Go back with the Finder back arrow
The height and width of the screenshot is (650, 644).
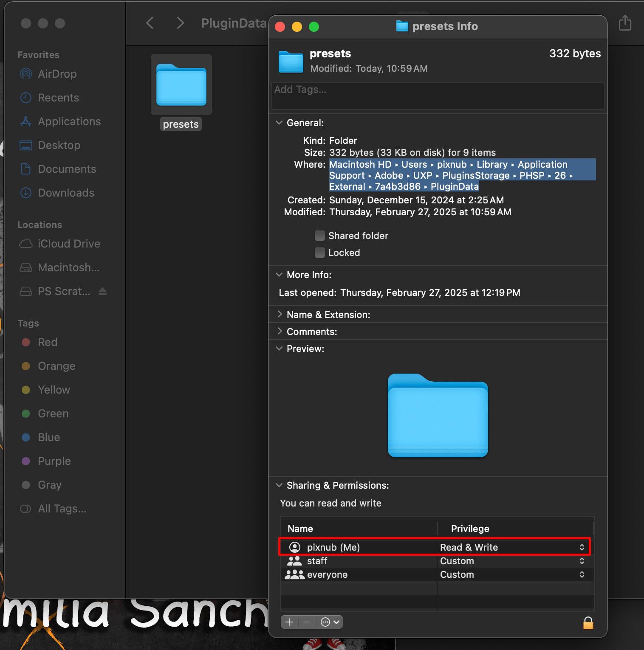click(x=150, y=23)
